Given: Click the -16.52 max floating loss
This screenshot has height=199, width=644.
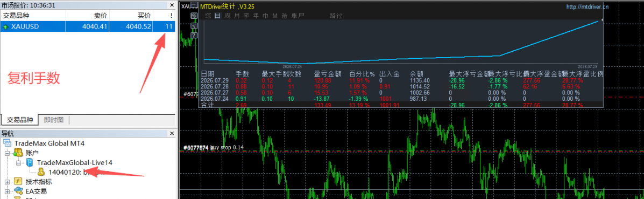Looking at the screenshot, I should pos(457,86).
